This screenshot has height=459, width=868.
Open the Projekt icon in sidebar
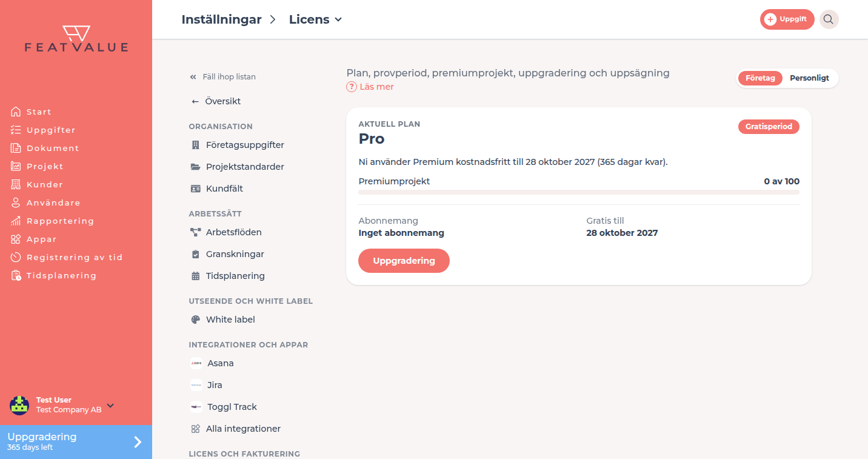point(16,166)
